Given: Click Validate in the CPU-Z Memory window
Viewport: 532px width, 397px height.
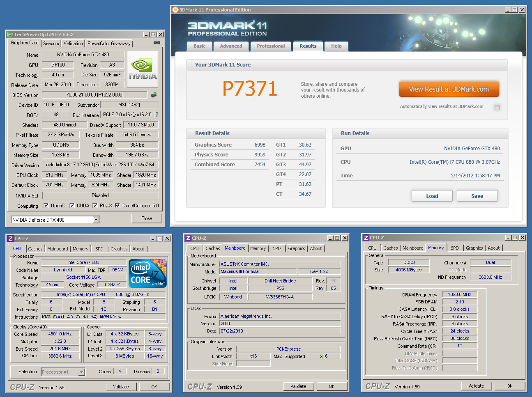Looking at the screenshot, I should click(x=476, y=386).
